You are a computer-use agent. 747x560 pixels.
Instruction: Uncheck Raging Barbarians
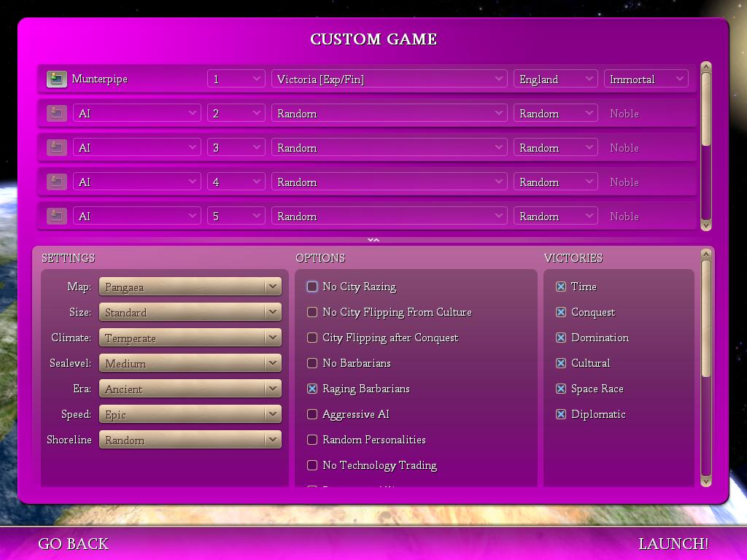(312, 389)
